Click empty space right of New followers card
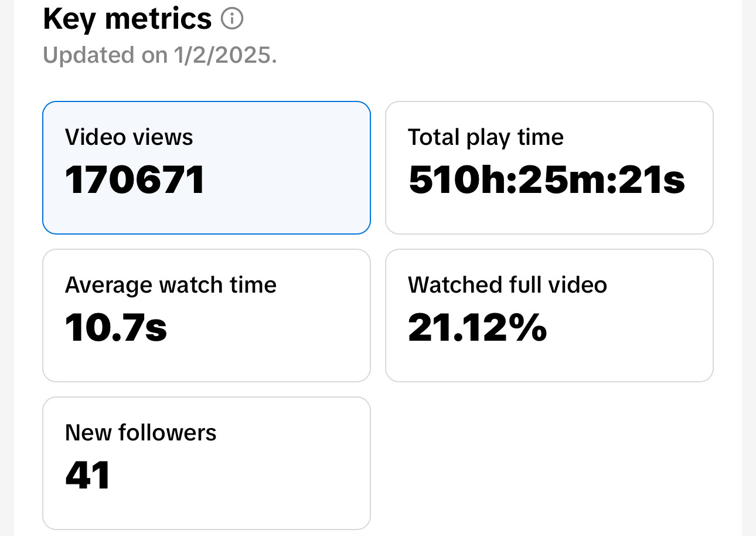 549,463
